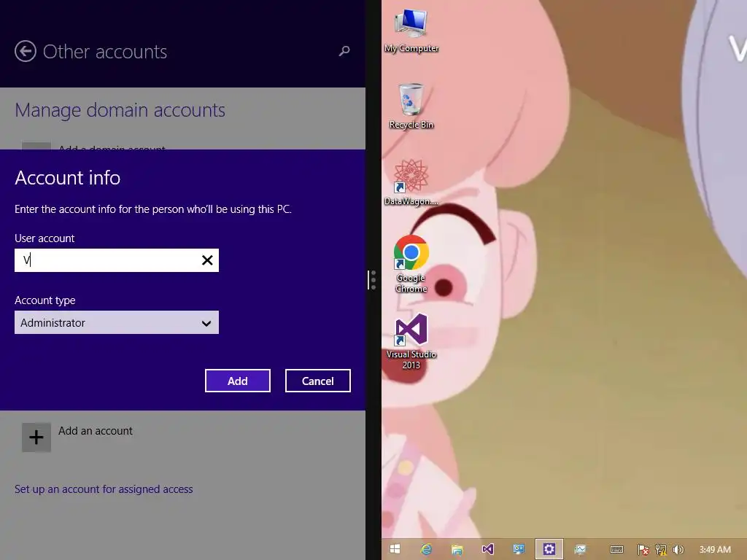Switch to PC Settings gear on taskbar
Viewport: 747px width, 560px height.
(549, 549)
